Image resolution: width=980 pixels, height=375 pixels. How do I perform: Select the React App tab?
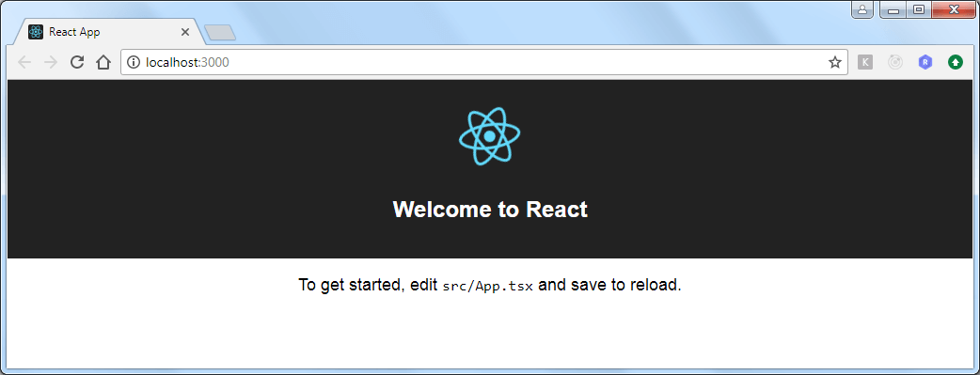pyautogui.click(x=110, y=32)
